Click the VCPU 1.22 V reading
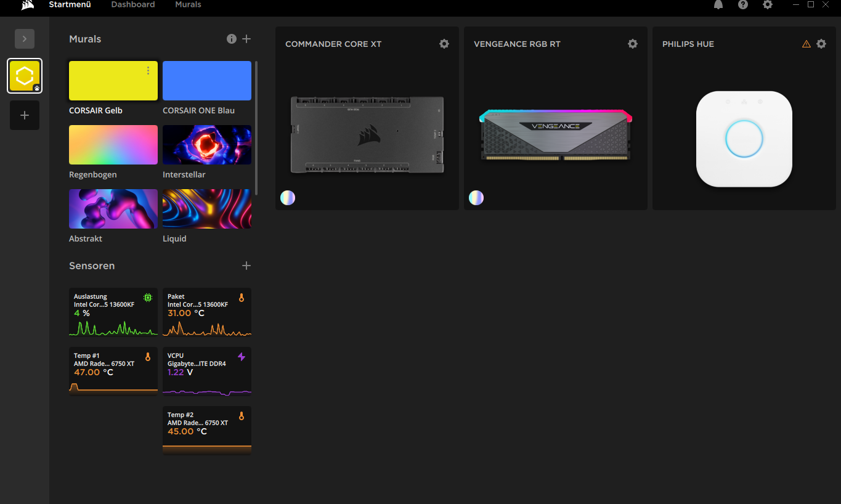Image resolution: width=841 pixels, height=504 pixels. 181,372
